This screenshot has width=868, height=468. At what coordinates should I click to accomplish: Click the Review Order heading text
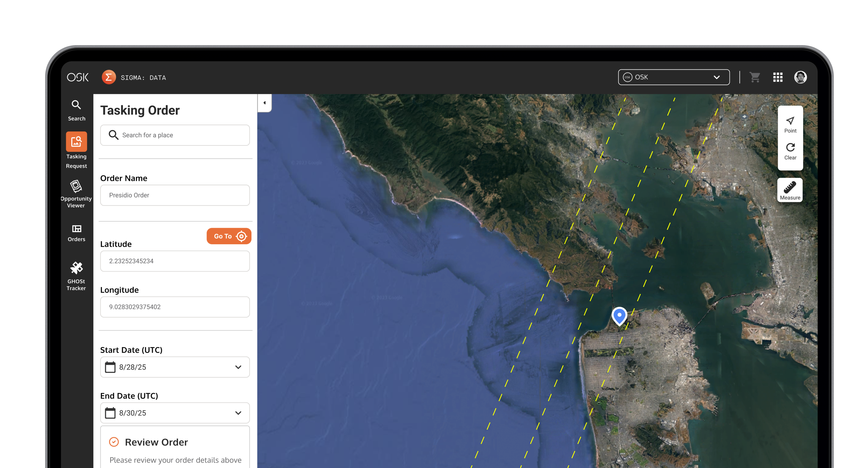click(x=156, y=442)
